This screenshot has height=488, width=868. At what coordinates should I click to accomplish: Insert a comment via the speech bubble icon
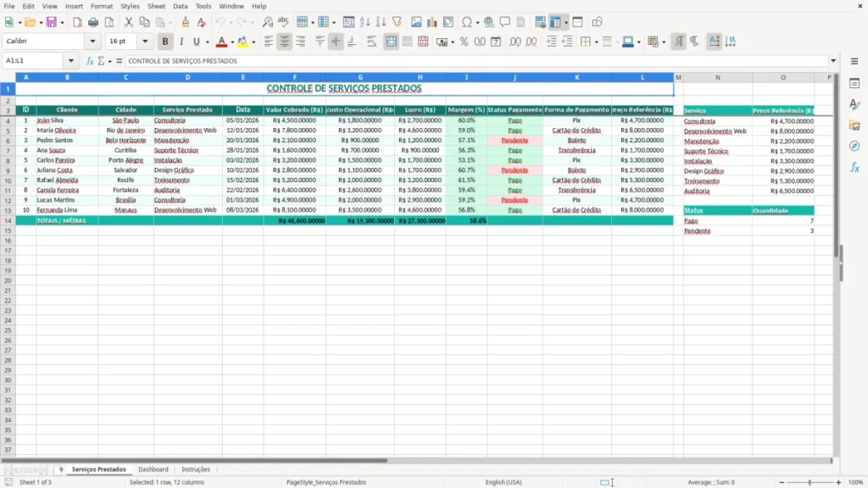(505, 22)
